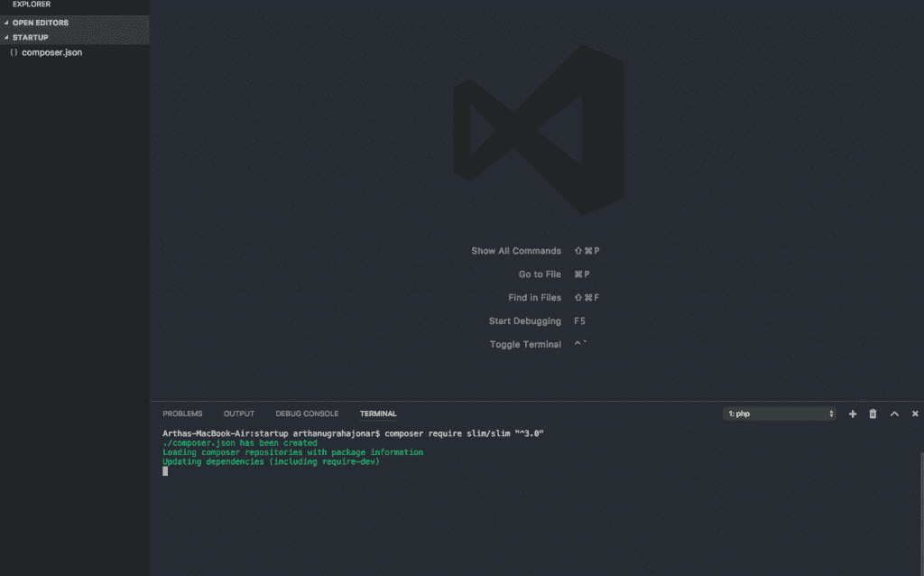This screenshot has height=576, width=924.
Task: Open the Output tab
Action: (239, 413)
